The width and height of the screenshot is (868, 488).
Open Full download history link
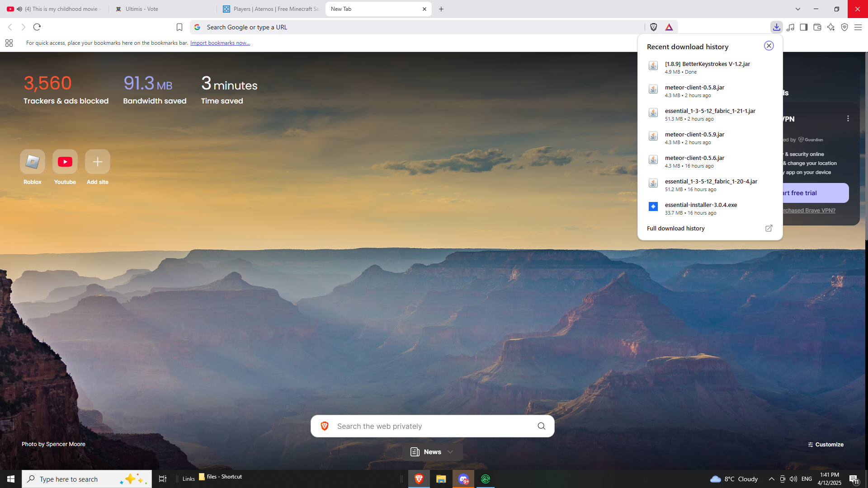(x=675, y=228)
